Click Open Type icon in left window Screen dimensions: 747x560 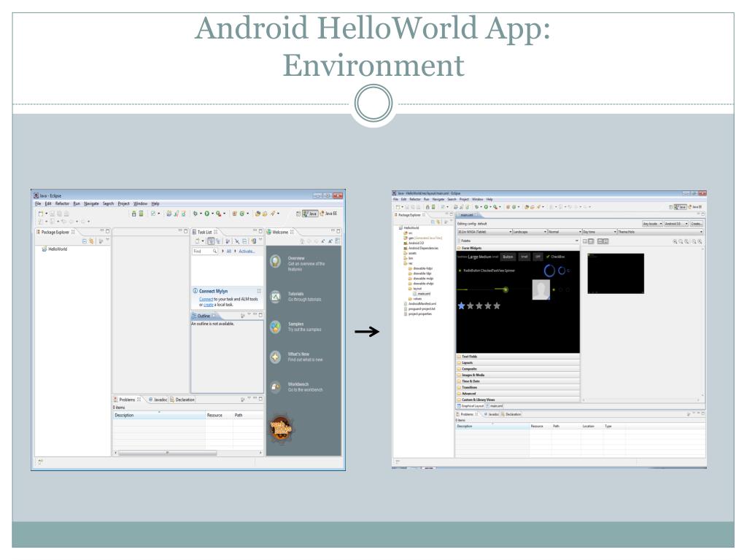[x=258, y=214]
